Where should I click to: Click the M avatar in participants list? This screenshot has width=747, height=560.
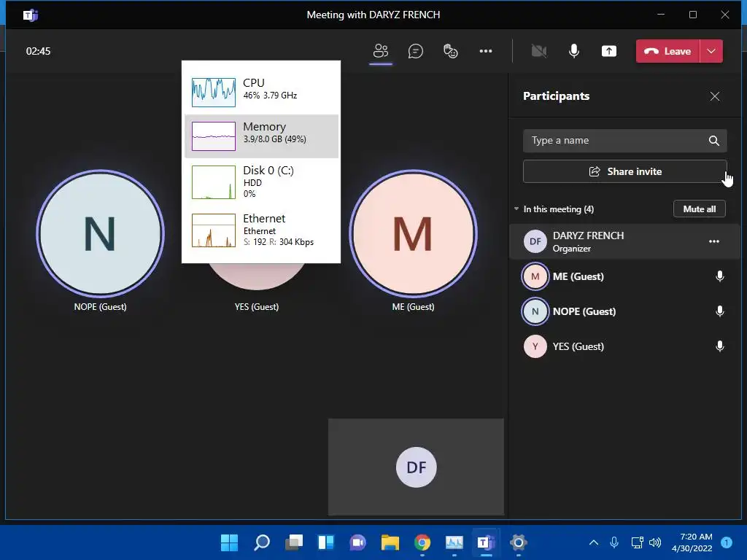click(535, 276)
